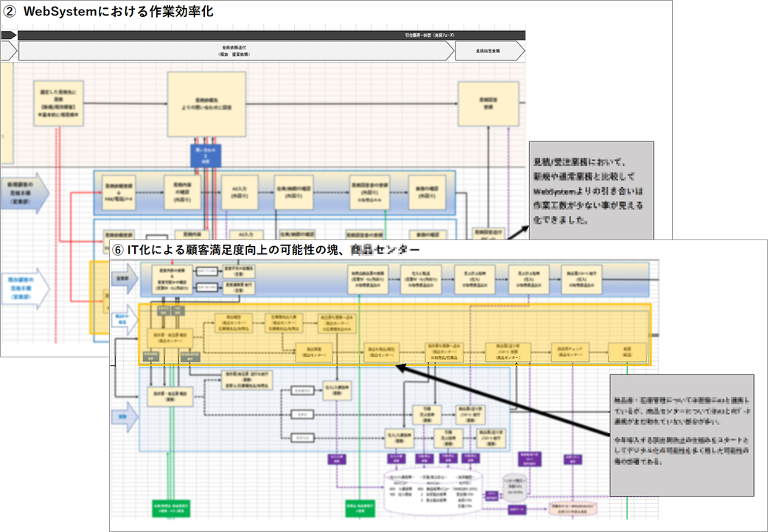Click the slide title starting with ② WebSystem
Screen dimensions: 768x532
pyautogui.click(x=111, y=12)
